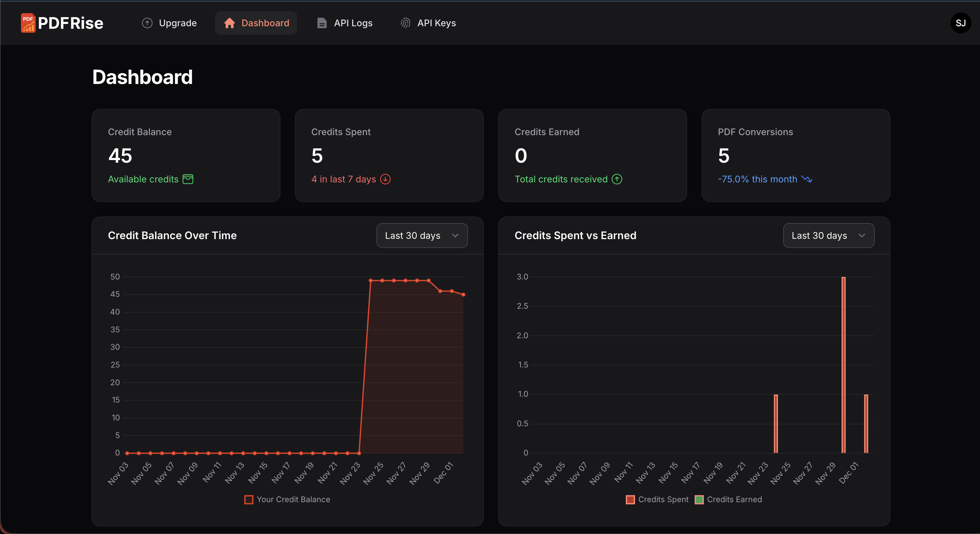Open API Keys tab

click(x=436, y=23)
